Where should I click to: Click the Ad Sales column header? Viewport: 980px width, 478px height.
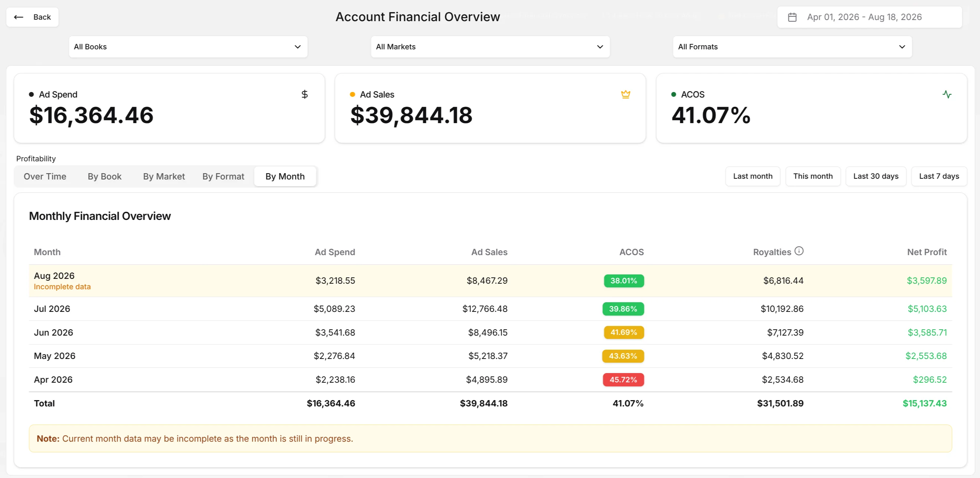tap(489, 252)
